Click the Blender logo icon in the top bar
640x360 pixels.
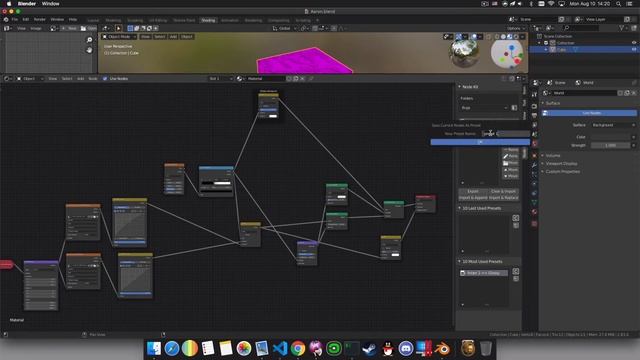(x=6, y=19)
